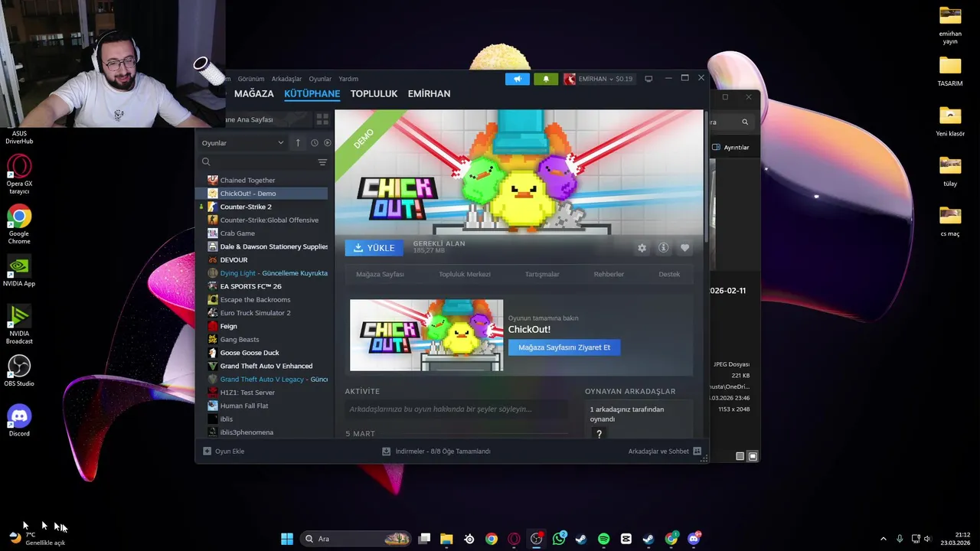Open WhatsApp from the taskbar
Image resolution: width=980 pixels, height=551 pixels.
[559, 539]
